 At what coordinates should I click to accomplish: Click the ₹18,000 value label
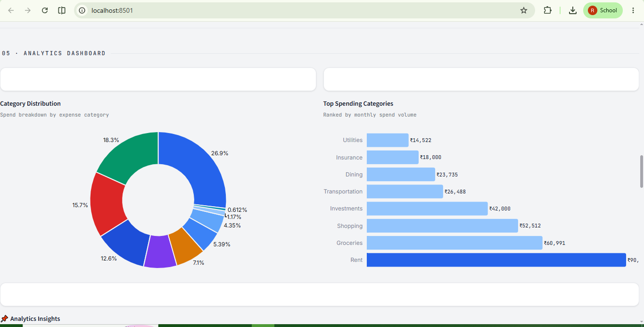pyautogui.click(x=430, y=157)
